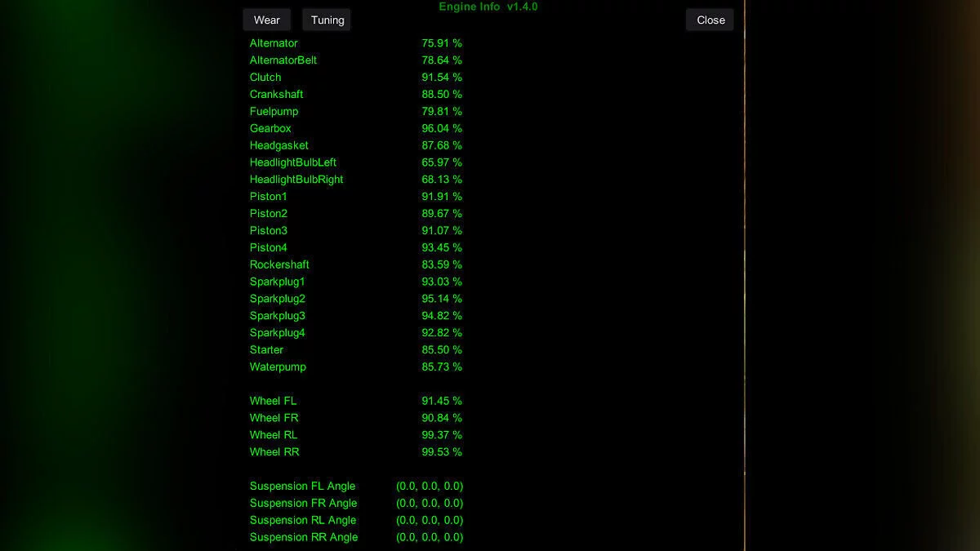Switch to the Tuning tab
Viewport: 980px width, 551px height.
[x=327, y=20]
